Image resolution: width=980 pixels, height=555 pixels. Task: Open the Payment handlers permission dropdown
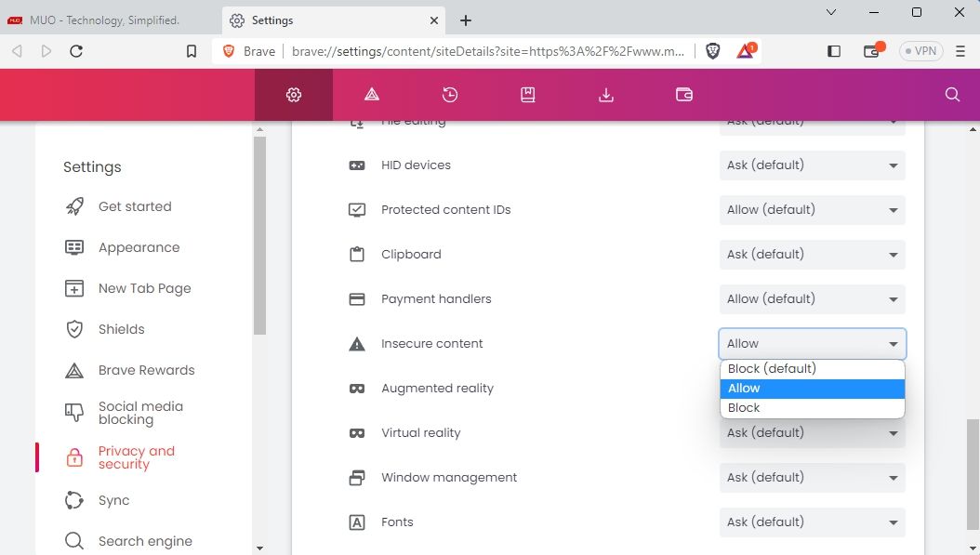click(812, 299)
